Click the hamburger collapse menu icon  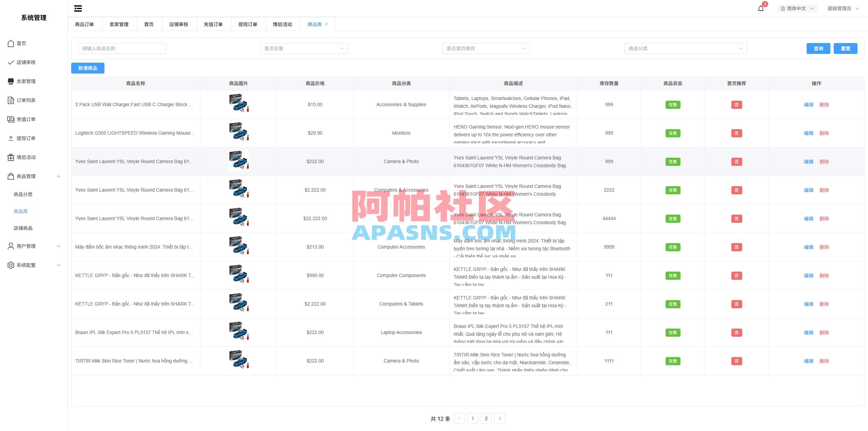click(x=78, y=8)
